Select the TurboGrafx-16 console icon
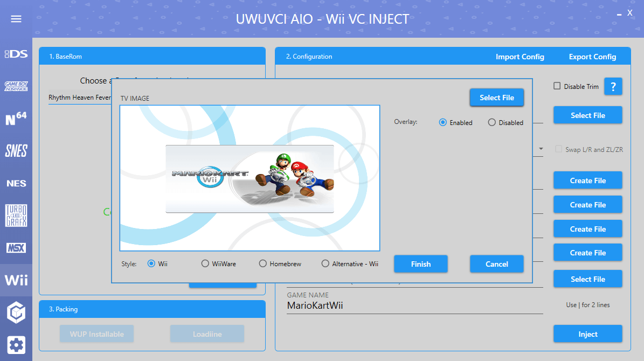The image size is (644, 361). coord(16,215)
